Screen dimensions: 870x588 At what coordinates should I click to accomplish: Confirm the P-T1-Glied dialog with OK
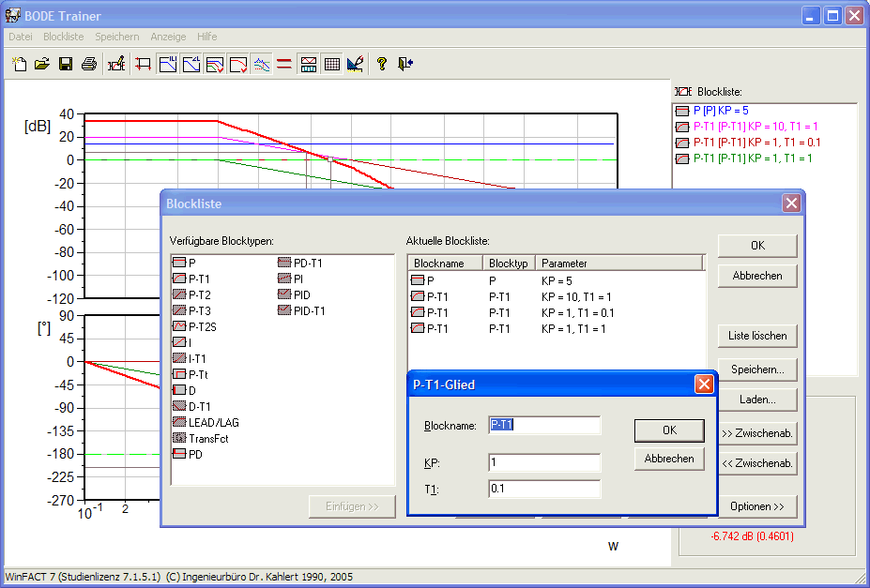[x=669, y=430]
